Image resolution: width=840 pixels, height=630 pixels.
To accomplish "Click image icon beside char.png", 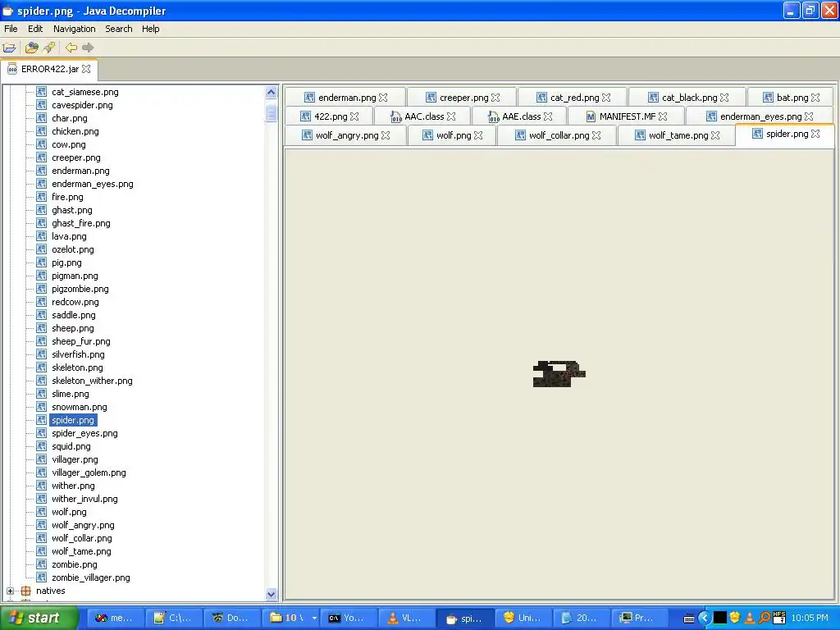I will (x=41, y=118).
